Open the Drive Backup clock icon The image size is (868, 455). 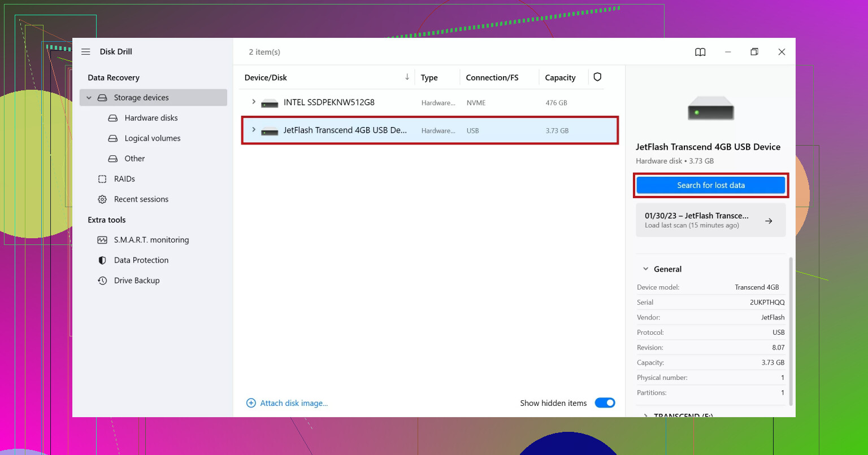(x=102, y=280)
